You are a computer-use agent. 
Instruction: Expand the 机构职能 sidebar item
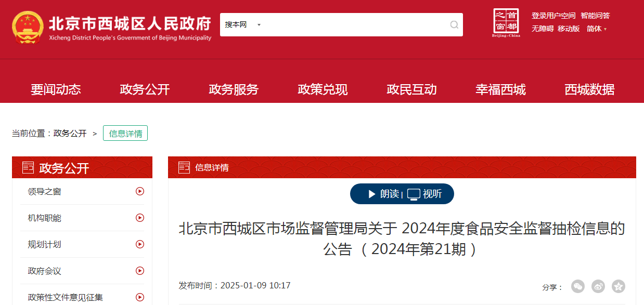click(x=83, y=218)
